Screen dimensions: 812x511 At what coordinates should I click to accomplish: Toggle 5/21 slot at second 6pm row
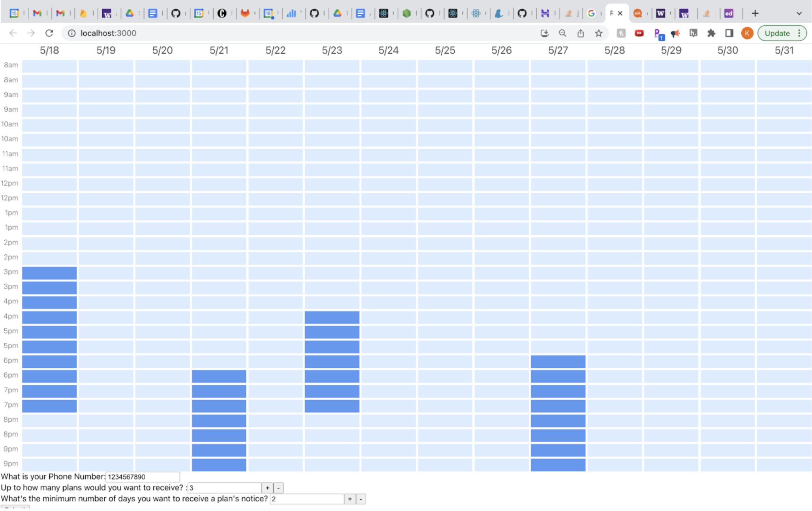tap(219, 376)
